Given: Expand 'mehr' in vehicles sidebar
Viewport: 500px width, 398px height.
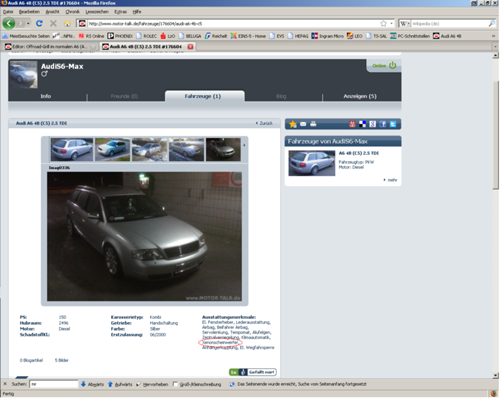Looking at the screenshot, I should [x=390, y=180].
